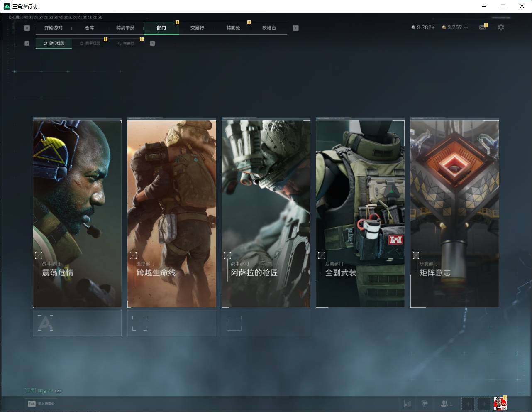Open the 震荡危情 combat department card

[77, 213]
